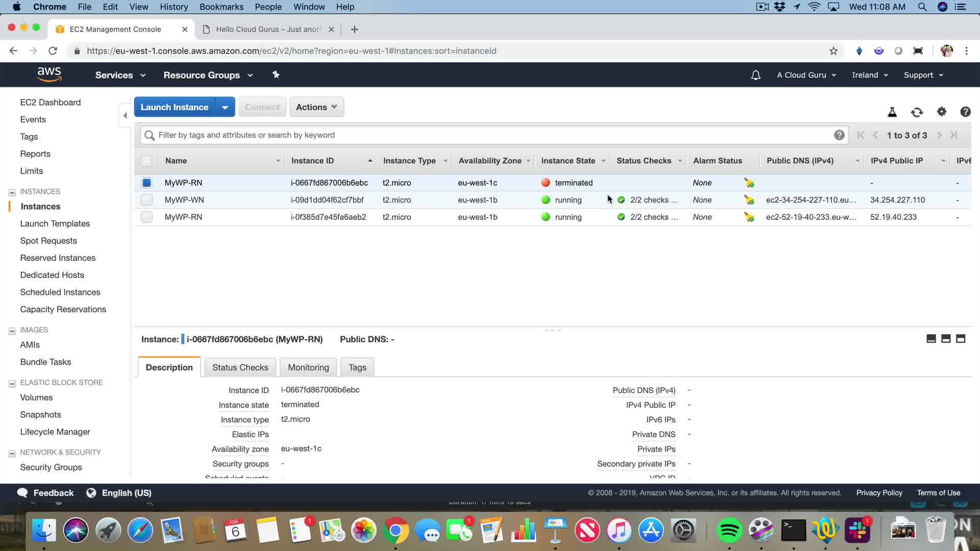The width and height of the screenshot is (980, 551).
Task: Click the help question mark icon at top right
Action: coord(965,112)
